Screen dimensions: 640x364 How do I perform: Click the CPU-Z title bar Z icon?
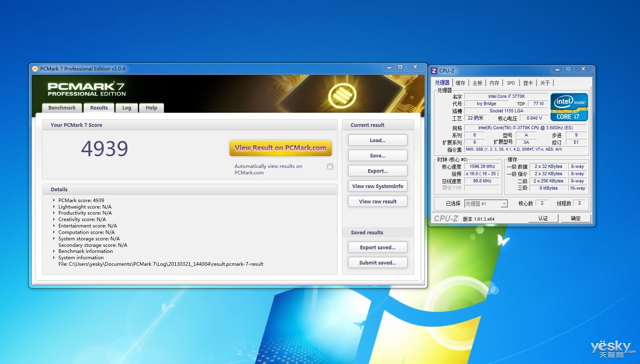click(434, 70)
